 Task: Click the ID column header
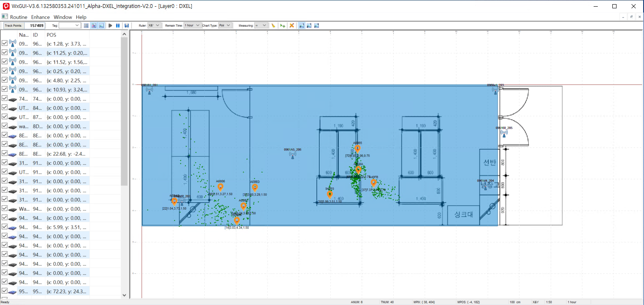point(35,35)
